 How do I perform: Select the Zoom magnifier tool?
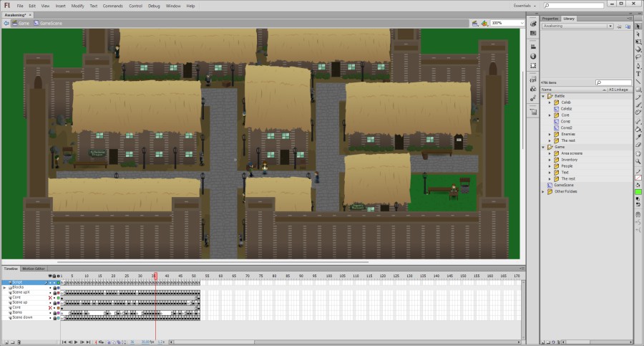638,161
